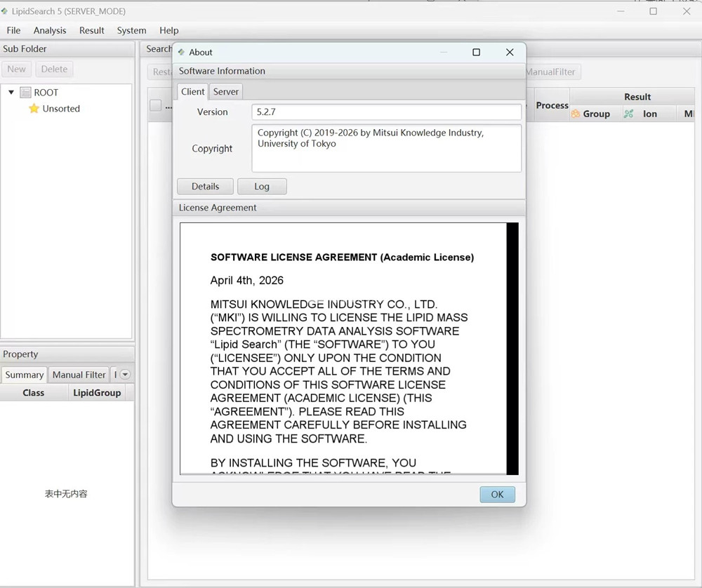702x588 pixels.
Task: Click the Details button
Action: (205, 186)
